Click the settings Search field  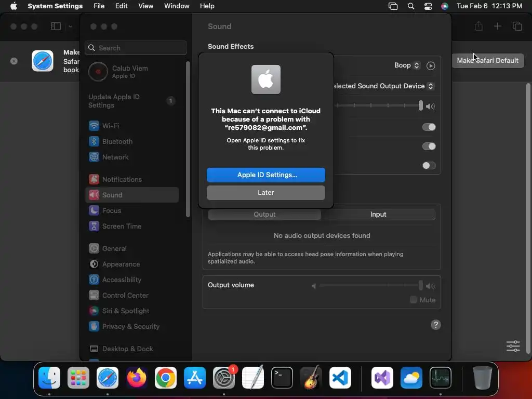tap(136, 48)
